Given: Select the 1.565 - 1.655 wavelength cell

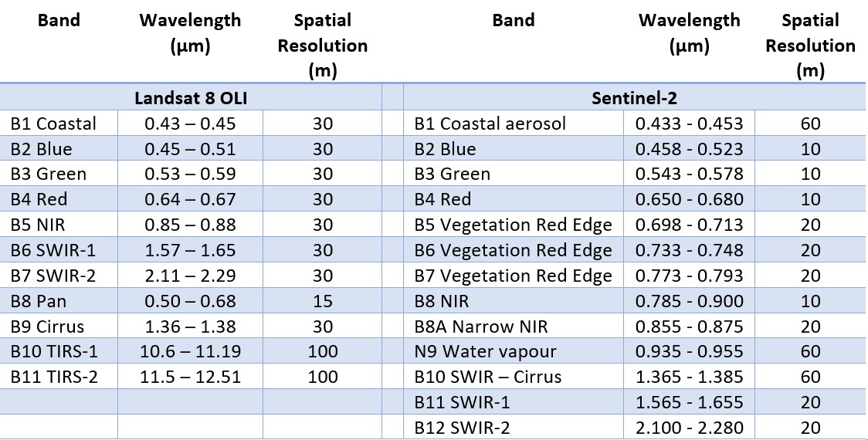Looking at the screenshot, I should coord(689,402).
